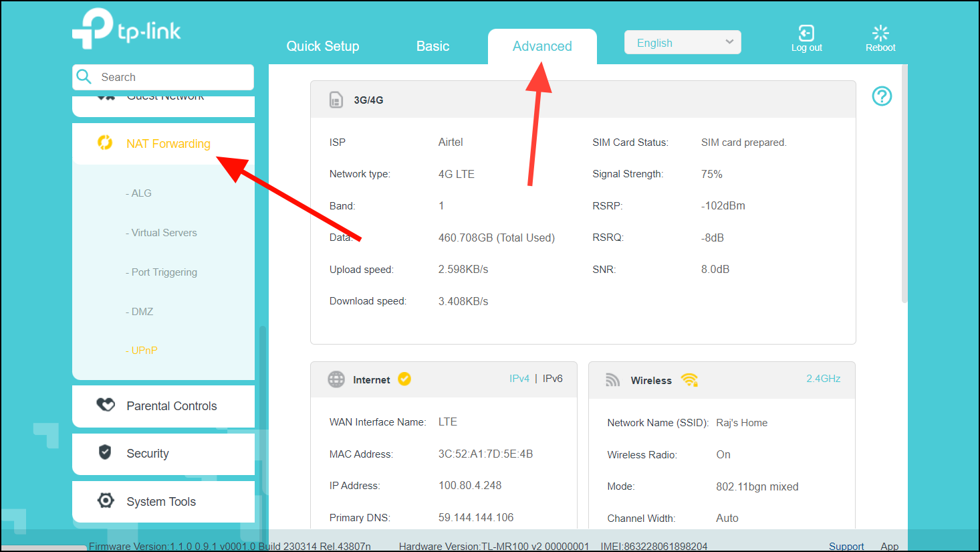Click the IP address 100.80.4.248
Image resolution: width=980 pixels, height=552 pixels.
point(470,486)
